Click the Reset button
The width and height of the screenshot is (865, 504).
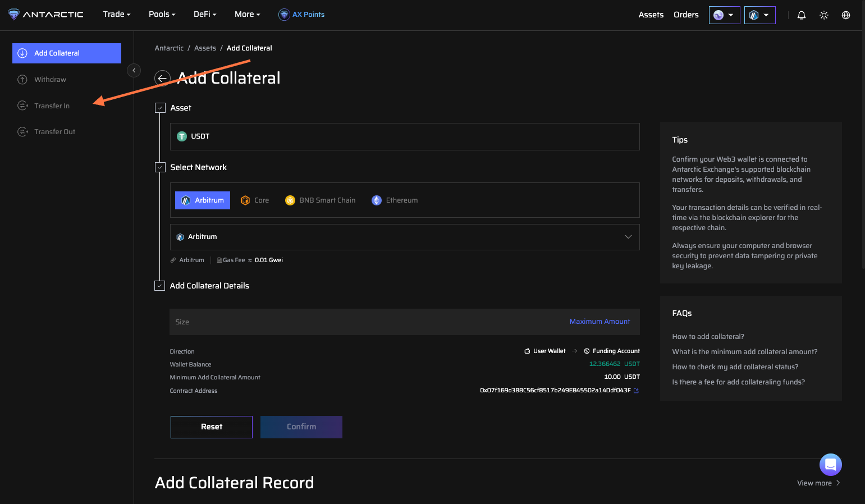coord(212,427)
